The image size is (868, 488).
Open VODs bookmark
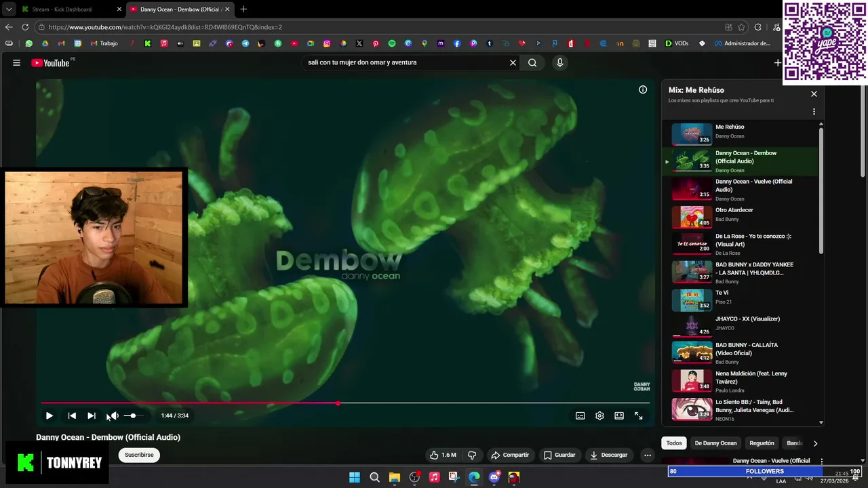pos(677,43)
